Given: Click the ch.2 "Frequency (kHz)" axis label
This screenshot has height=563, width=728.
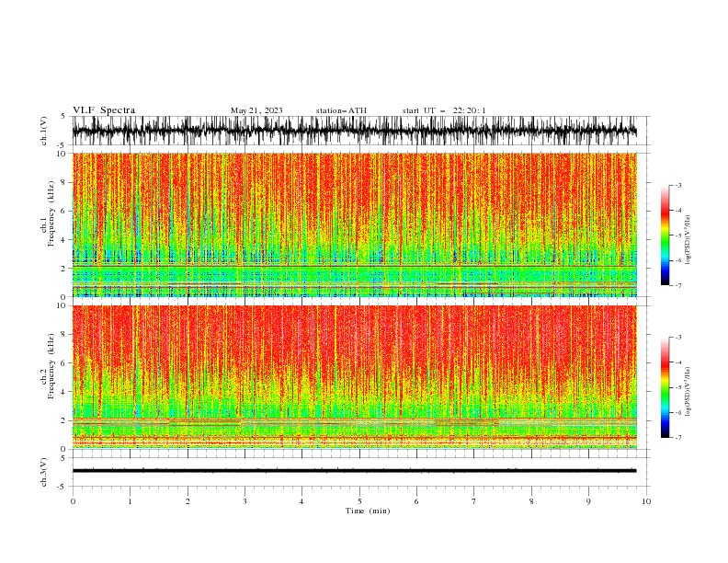Looking at the screenshot, I should click(x=51, y=365).
